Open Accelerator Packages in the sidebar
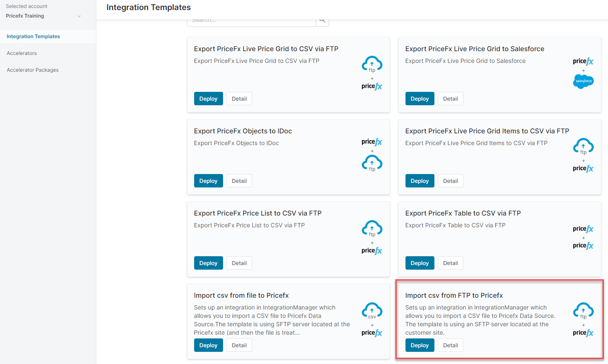Image resolution: width=608 pixels, height=364 pixels. pyautogui.click(x=33, y=70)
